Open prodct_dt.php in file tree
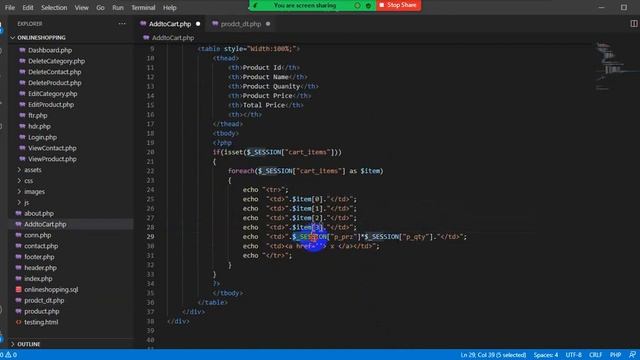 coord(44,301)
